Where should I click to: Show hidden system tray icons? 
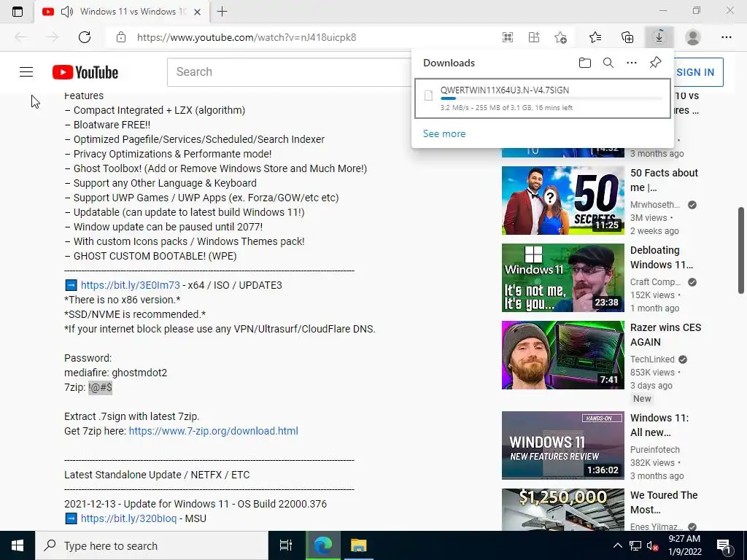pyautogui.click(x=617, y=545)
